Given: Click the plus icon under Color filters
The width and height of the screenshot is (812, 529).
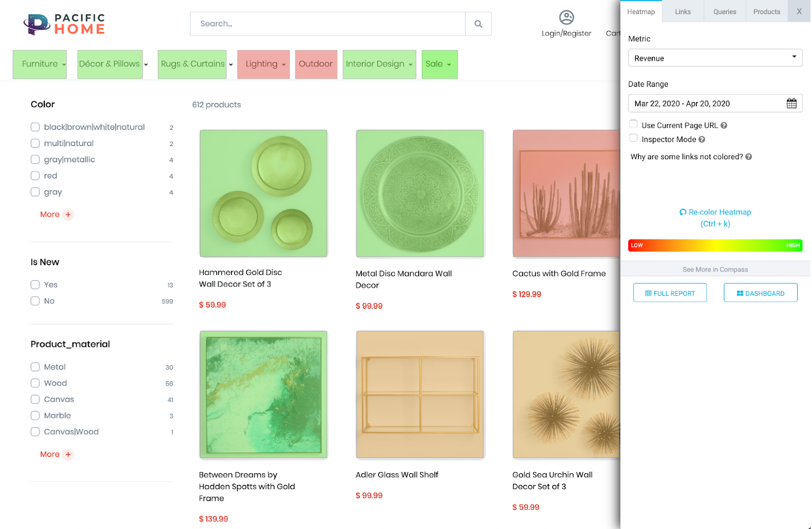Looking at the screenshot, I should tap(68, 215).
